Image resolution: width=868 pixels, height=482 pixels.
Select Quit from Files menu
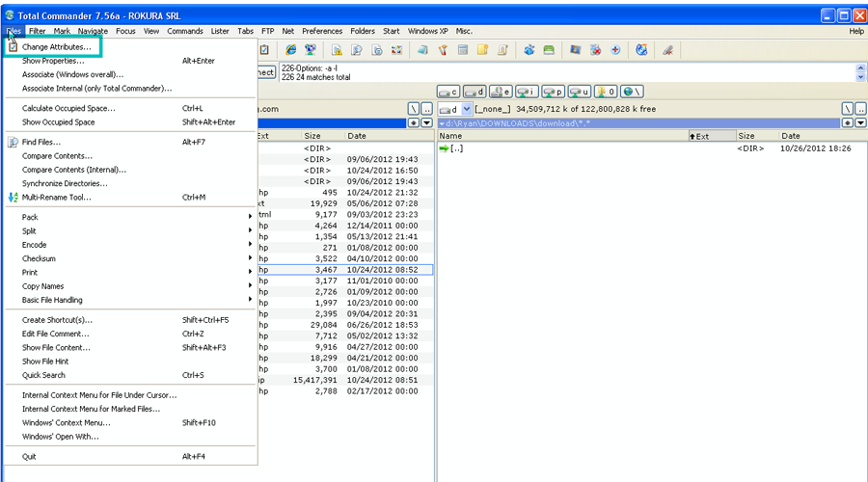pos(130,457)
